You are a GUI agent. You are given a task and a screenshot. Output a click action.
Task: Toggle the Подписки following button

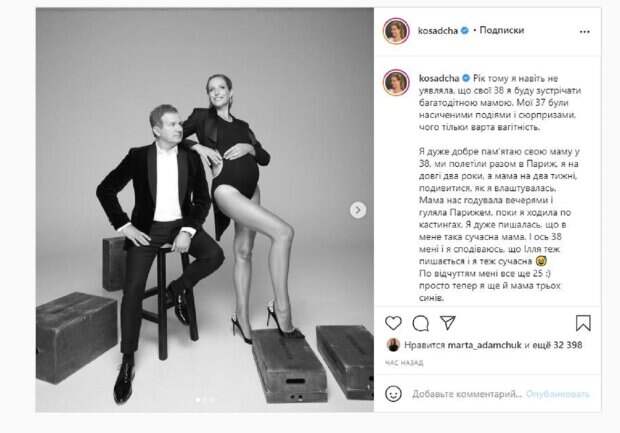click(501, 30)
